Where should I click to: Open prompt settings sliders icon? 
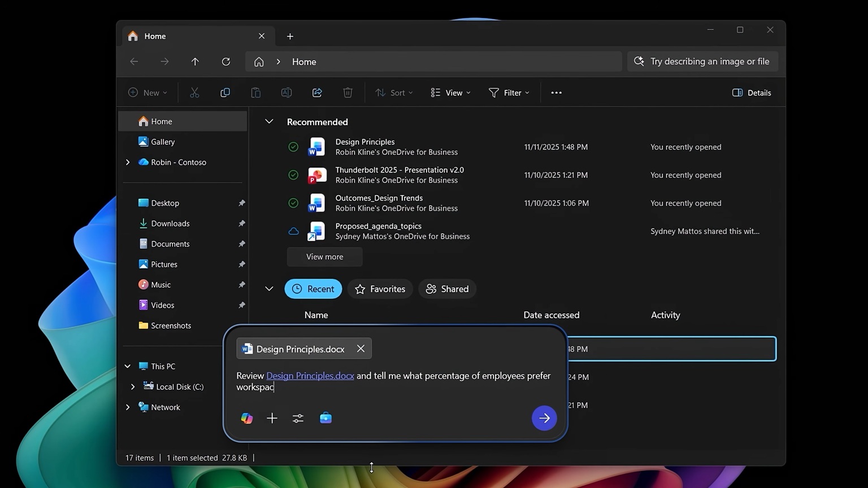tap(298, 418)
